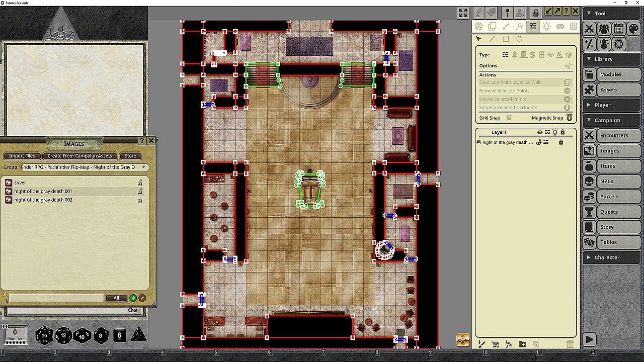Click Delete Selected Points
The image size is (644, 362).
tap(525, 99)
